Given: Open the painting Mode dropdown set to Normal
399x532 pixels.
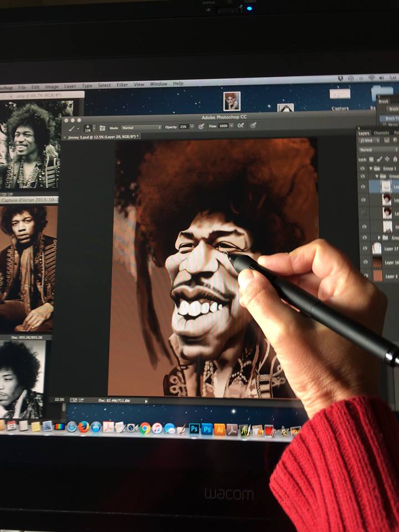Looking at the screenshot, I should point(141,127).
